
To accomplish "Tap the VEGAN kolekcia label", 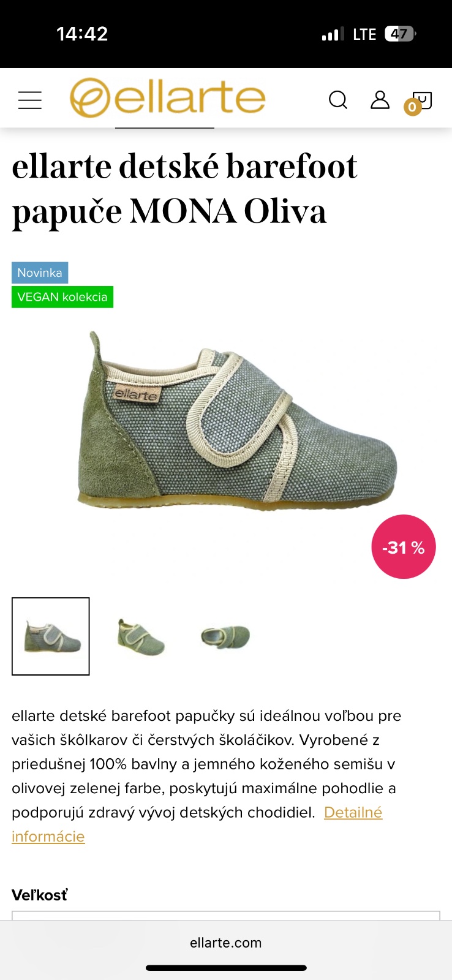I will click(x=62, y=297).
